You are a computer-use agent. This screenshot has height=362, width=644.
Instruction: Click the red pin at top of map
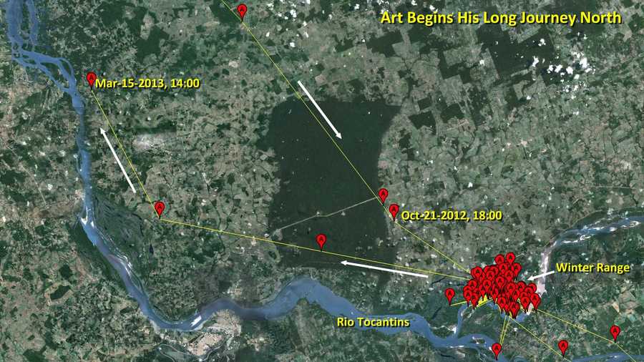[243, 12]
